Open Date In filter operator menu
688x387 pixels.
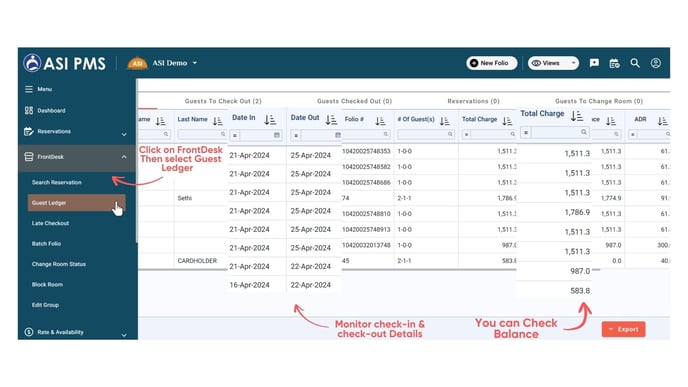pyautogui.click(x=235, y=136)
